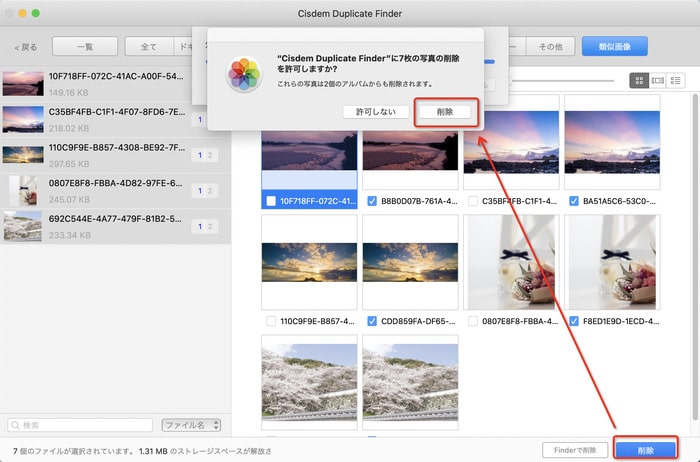Image resolution: width=700 pixels, height=462 pixels.
Task: Open the 一覧 view
Action: (x=85, y=46)
